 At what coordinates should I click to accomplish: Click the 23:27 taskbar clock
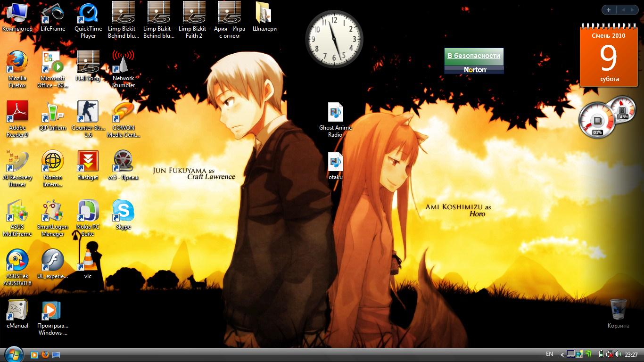pos(631,354)
